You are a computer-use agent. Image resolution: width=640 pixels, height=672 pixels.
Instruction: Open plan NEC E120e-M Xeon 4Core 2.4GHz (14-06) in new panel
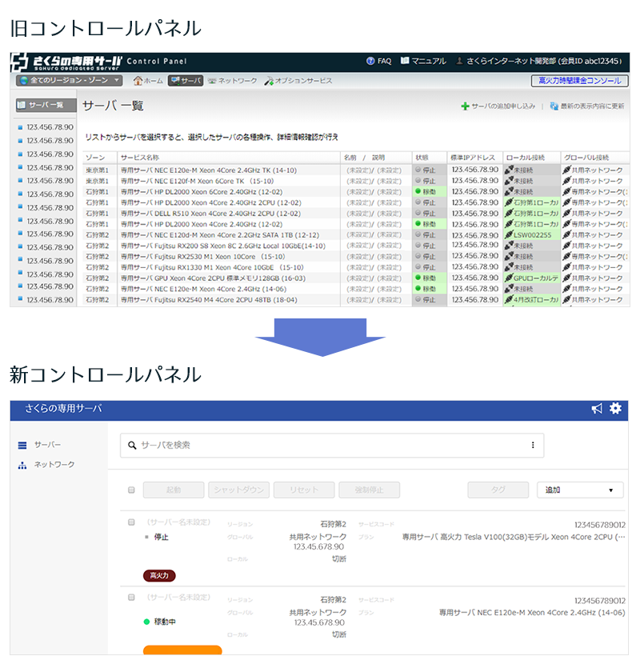532,613
